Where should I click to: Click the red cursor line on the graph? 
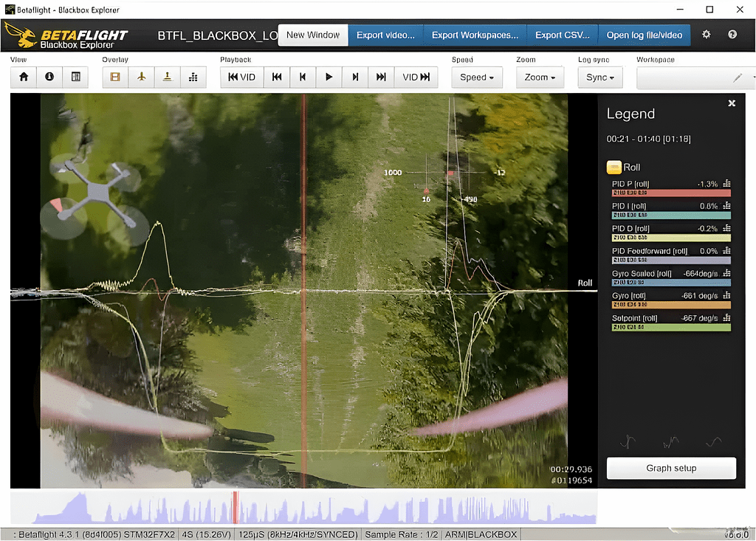pos(303,291)
